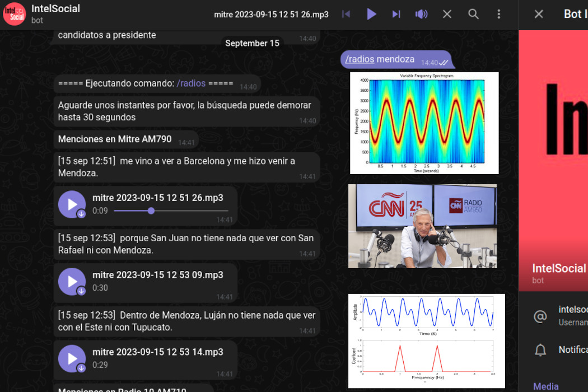Screen dimensions: 588x392
Task: Mute the audio player volume
Action: [x=421, y=14]
